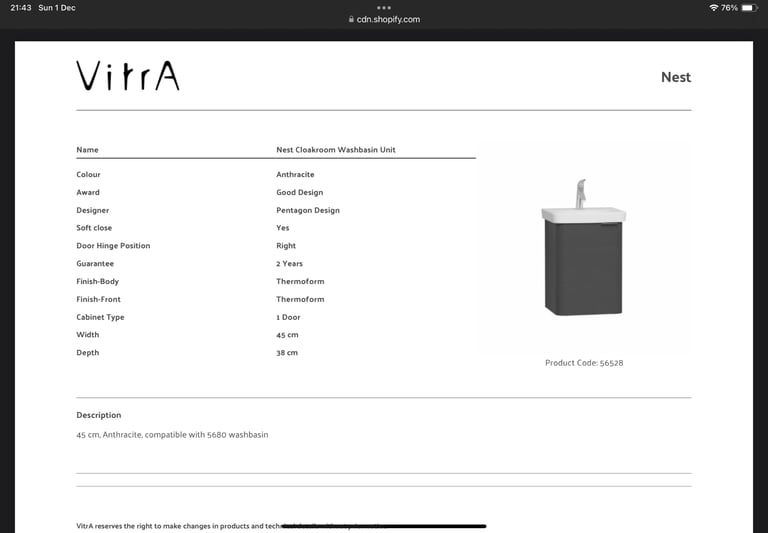Select Thermoform value in Finish-Body row
Image resolution: width=768 pixels, height=533 pixels.
click(x=300, y=282)
